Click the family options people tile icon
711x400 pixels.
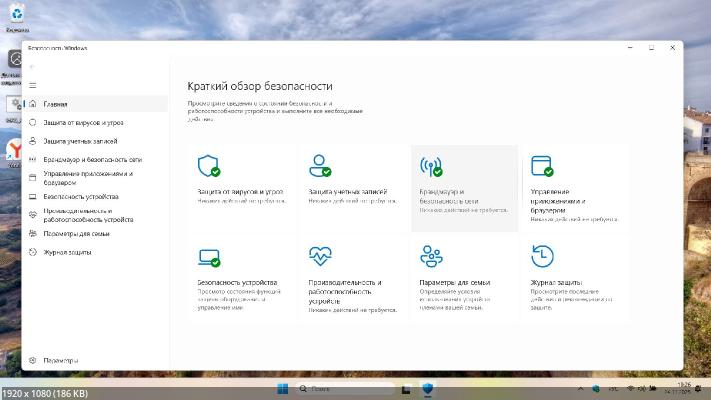point(431,256)
